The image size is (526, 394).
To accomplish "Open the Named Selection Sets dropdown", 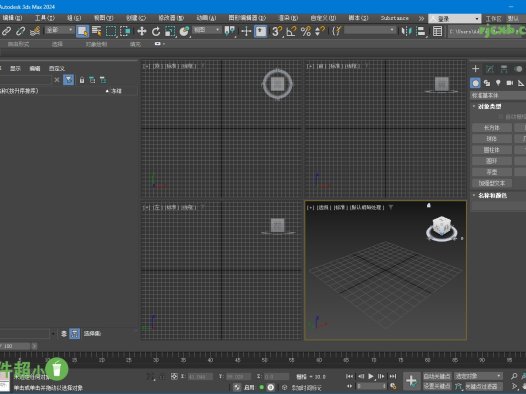I will point(370,30).
